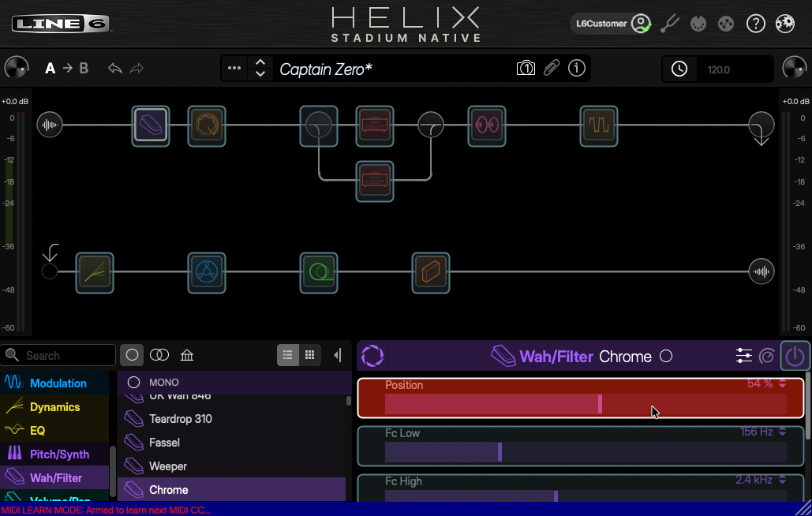
Task: Click the Fc High slider
Action: [586, 495]
